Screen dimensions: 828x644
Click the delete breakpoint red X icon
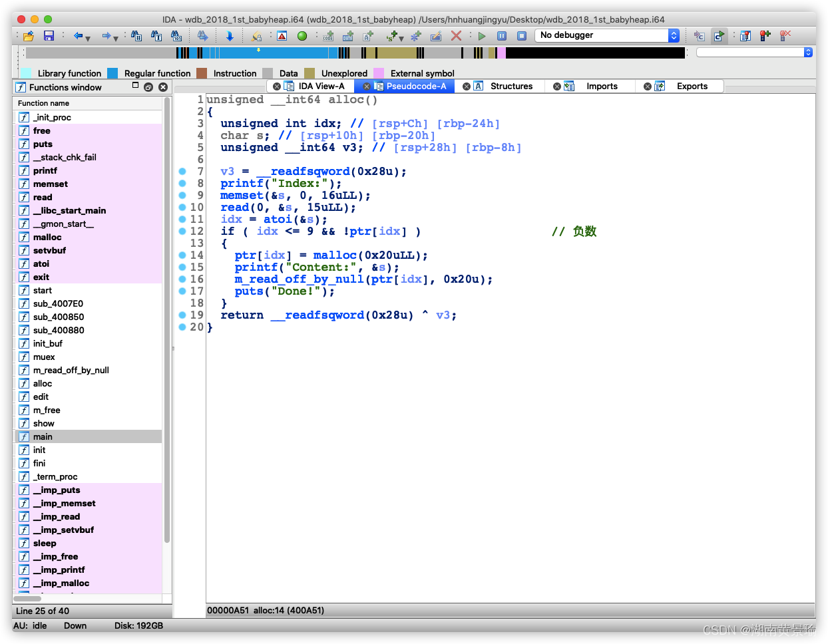785,36
